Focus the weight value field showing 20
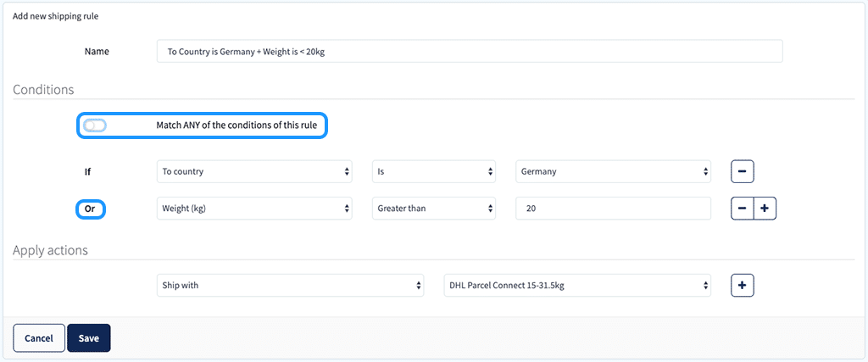 pyautogui.click(x=614, y=209)
